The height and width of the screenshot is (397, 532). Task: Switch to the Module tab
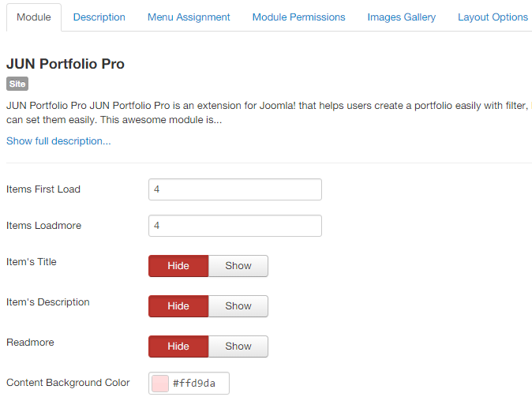tap(34, 17)
